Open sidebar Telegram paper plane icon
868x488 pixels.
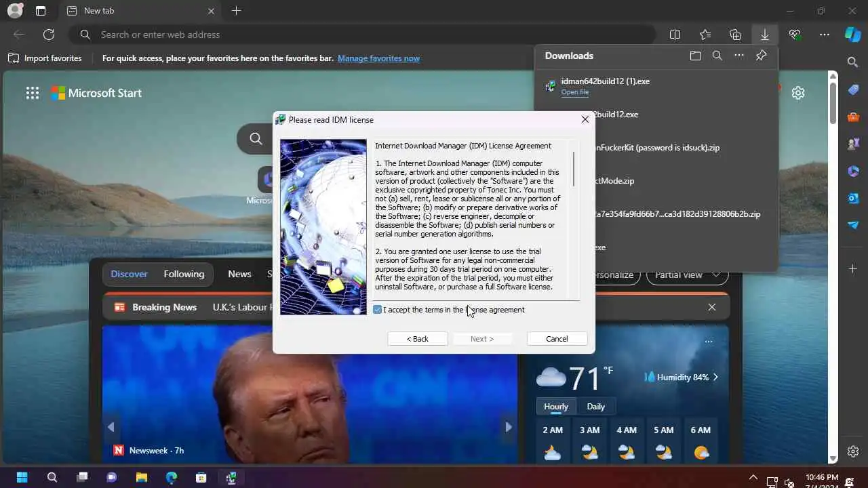(853, 225)
